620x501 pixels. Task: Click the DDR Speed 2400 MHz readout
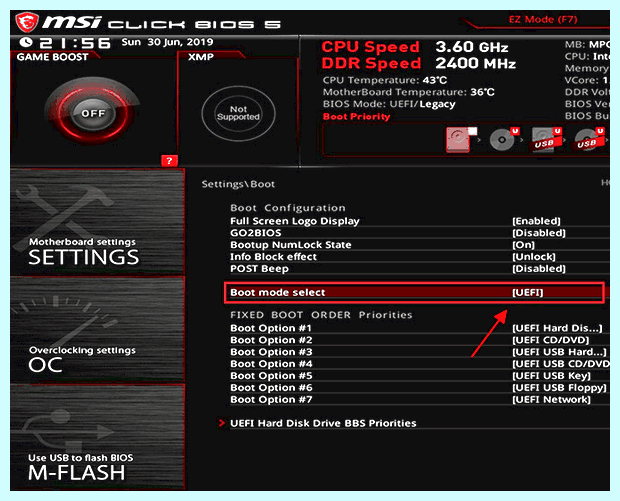[418, 63]
